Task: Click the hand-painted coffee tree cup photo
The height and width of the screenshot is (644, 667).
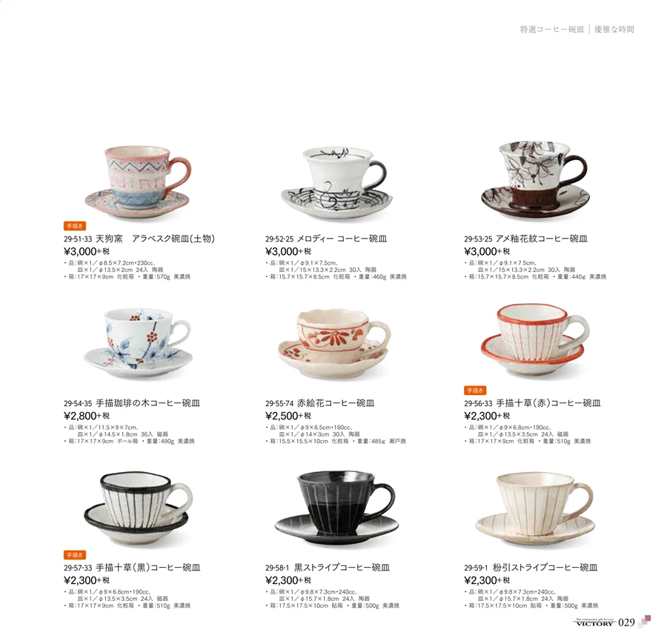Action: point(138,344)
